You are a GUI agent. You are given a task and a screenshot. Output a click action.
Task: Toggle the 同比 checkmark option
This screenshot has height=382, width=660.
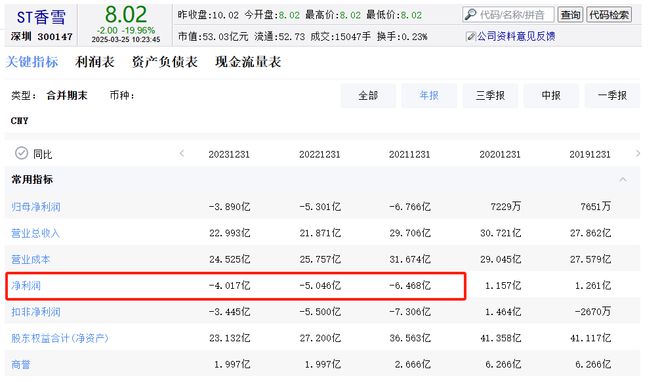point(21,153)
